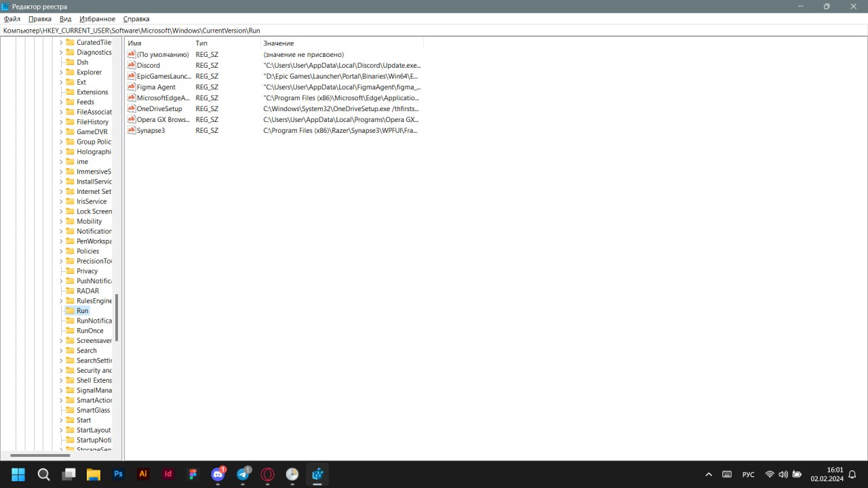Open the Справка menu
This screenshot has width=868, height=488.
[x=136, y=19]
